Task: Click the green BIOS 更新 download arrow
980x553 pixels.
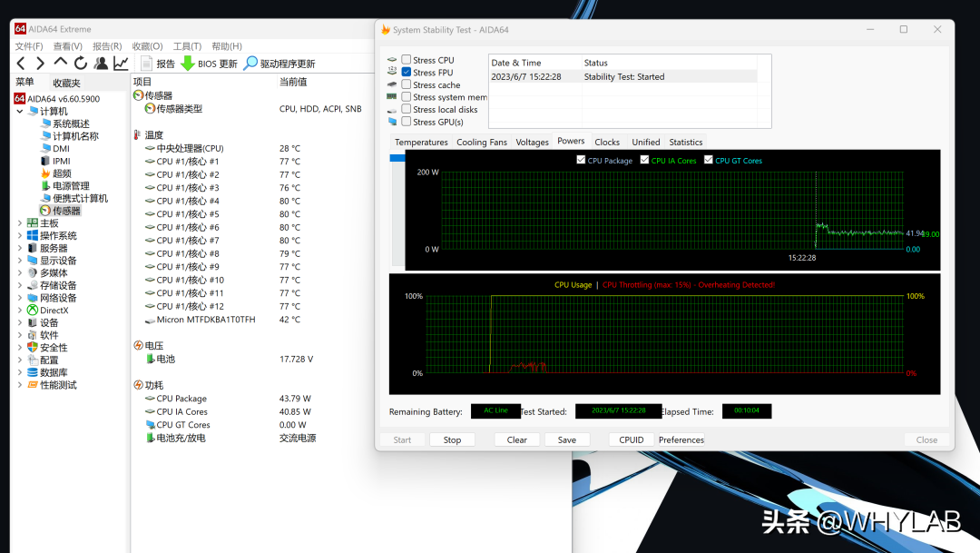Action: (x=188, y=64)
